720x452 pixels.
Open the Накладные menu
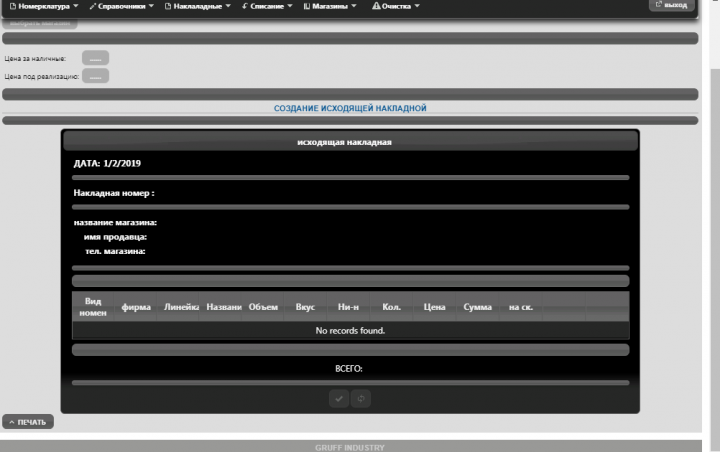197,6
